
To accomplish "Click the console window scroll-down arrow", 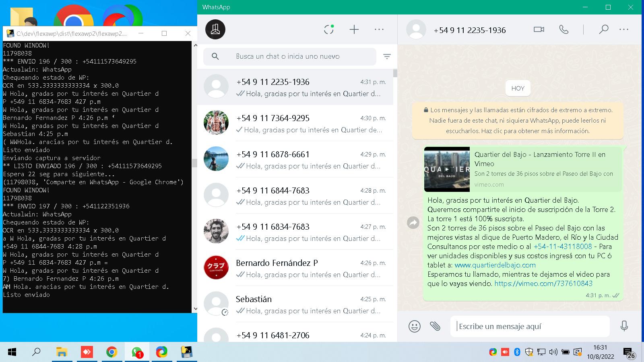I will pyautogui.click(x=195, y=309).
